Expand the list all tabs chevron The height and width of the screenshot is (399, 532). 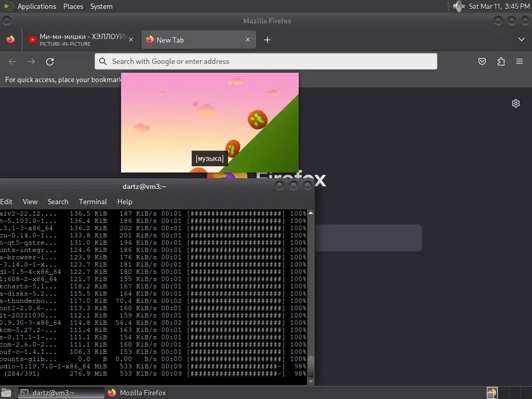[522, 39]
